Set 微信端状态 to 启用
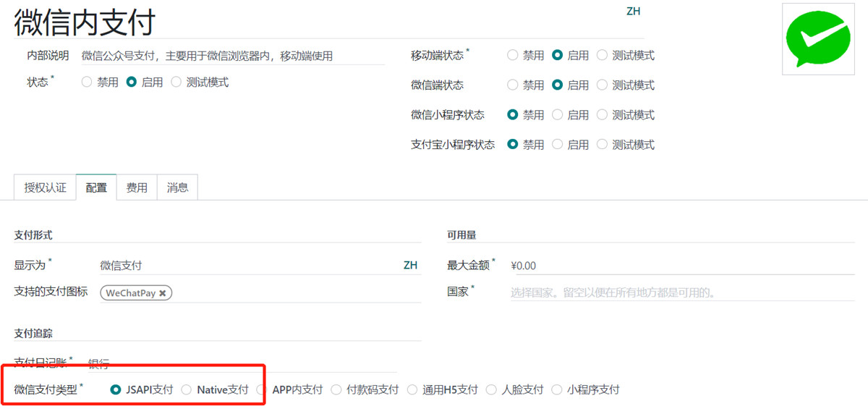 558,85
